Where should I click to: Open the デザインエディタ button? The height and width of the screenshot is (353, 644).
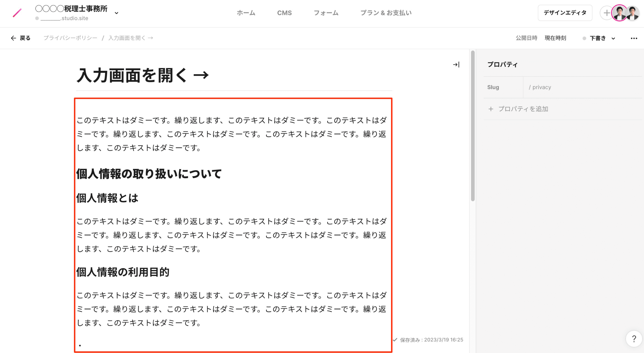(x=565, y=13)
